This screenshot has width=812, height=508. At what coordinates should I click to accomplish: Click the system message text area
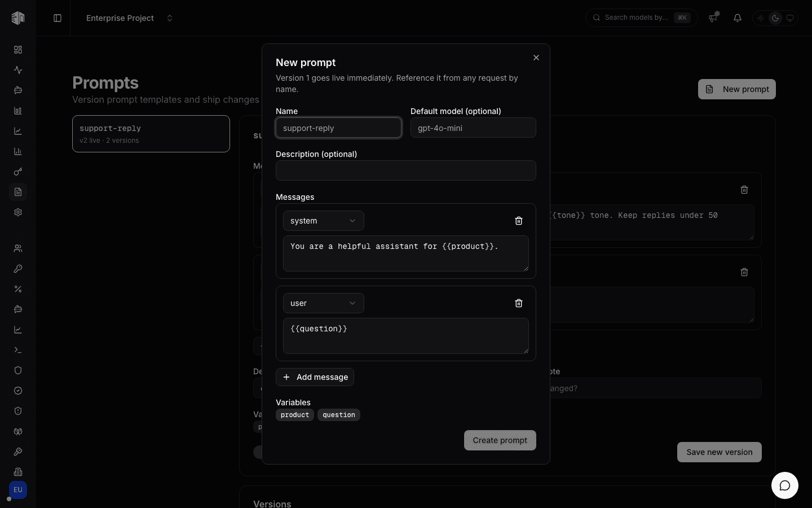(406, 253)
